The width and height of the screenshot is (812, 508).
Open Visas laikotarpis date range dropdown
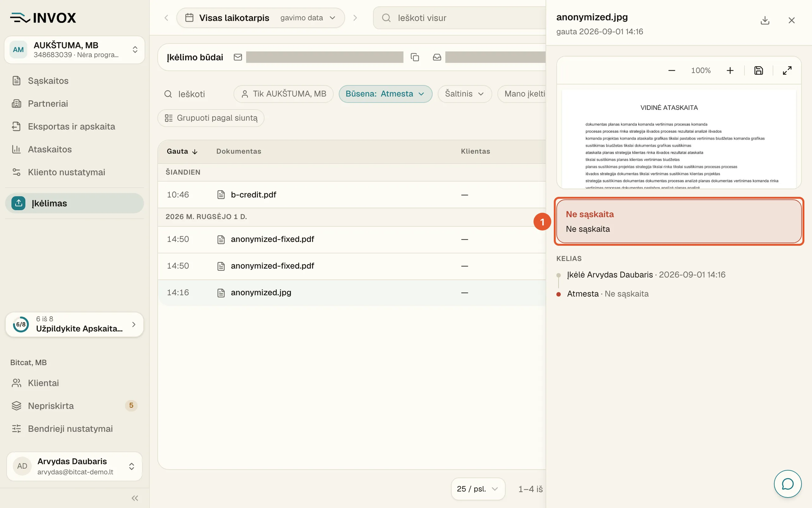(260, 18)
